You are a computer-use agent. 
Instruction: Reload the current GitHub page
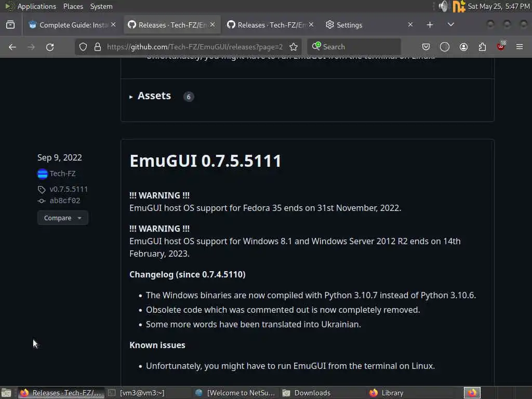point(50,47)
